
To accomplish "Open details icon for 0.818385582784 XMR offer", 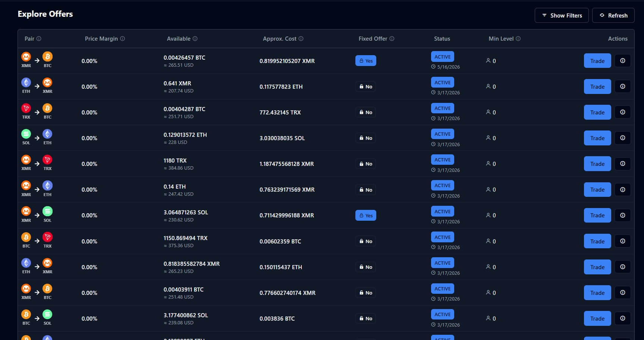I will (623, 267).
